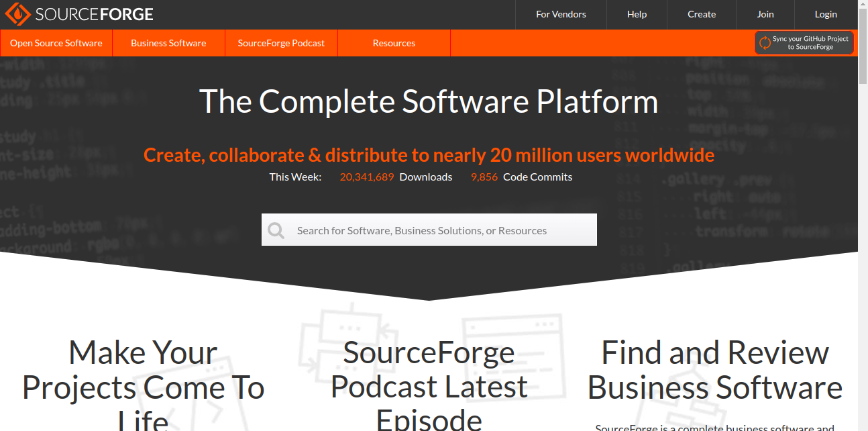
Task: Click the search magnifier icon
Action: coord(276,230)
